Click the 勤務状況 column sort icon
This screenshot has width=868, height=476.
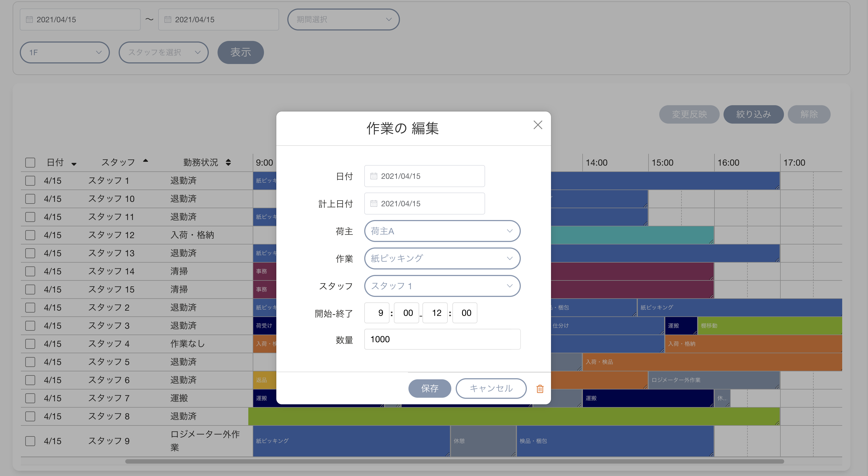228,162
